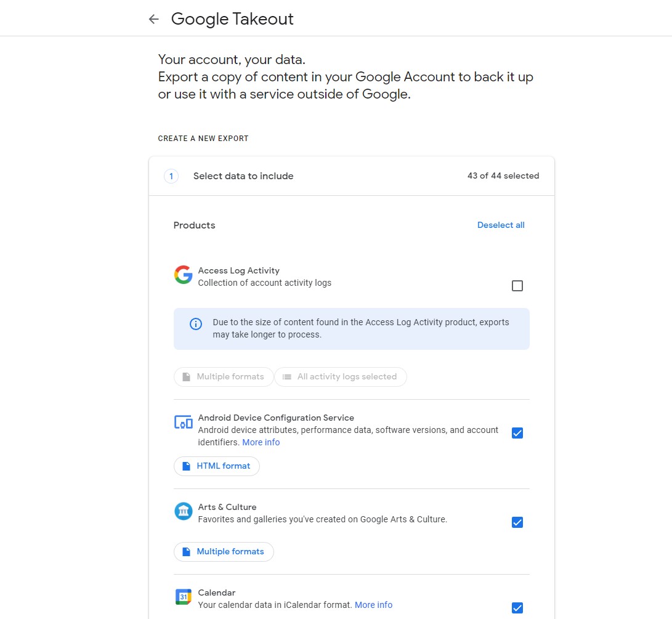Viewport: 672px width, 619px height.
Task: Click the info icon in the blue notice
Action: (196, 324)
